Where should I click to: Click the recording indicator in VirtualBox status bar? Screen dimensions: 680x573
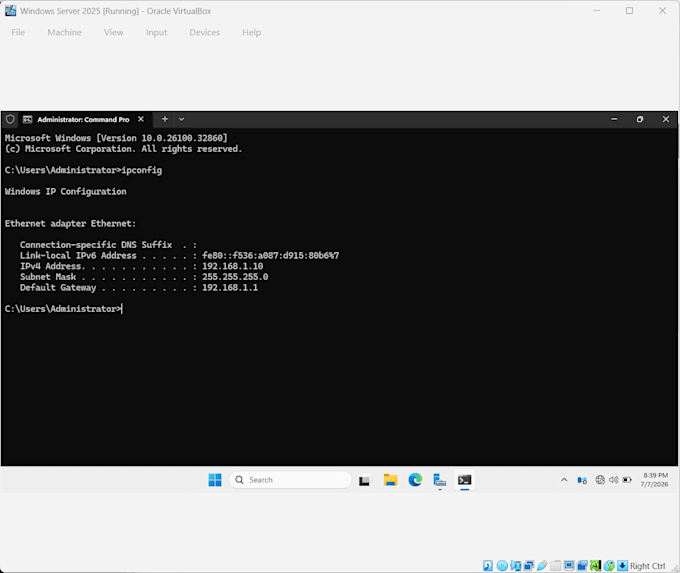click(582, 565)
